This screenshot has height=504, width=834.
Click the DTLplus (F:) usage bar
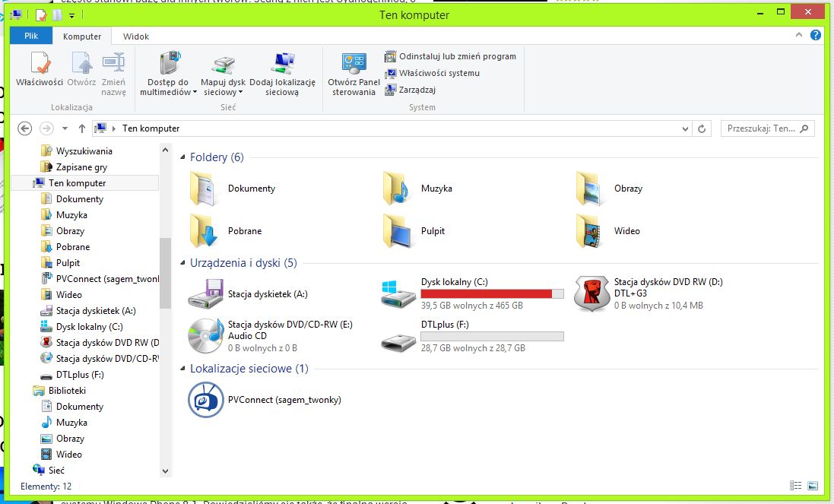[492, 337]
